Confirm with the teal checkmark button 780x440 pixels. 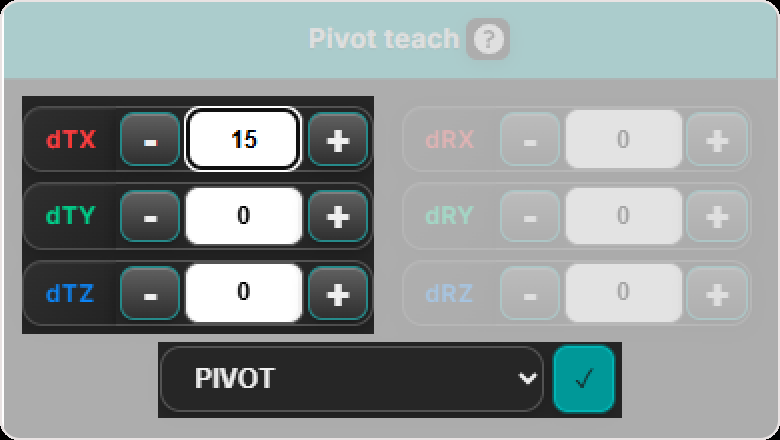coord(584,379)
